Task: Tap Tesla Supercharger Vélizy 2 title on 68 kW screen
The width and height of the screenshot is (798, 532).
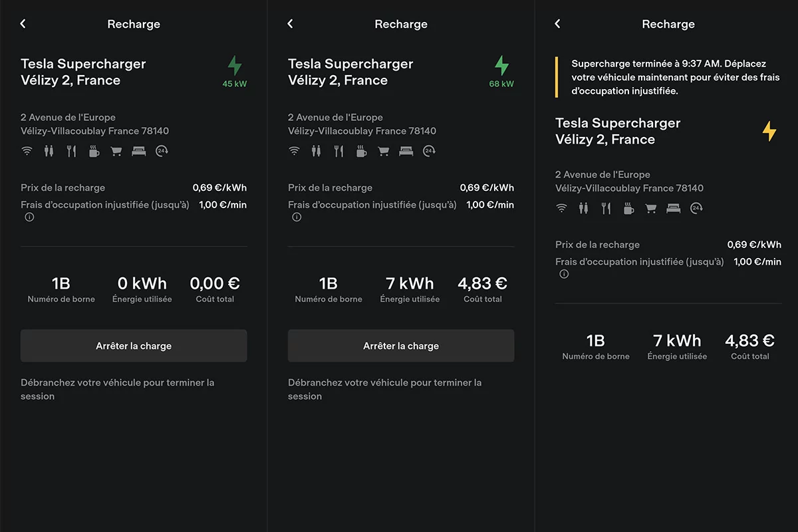Action: click(350, 72)
